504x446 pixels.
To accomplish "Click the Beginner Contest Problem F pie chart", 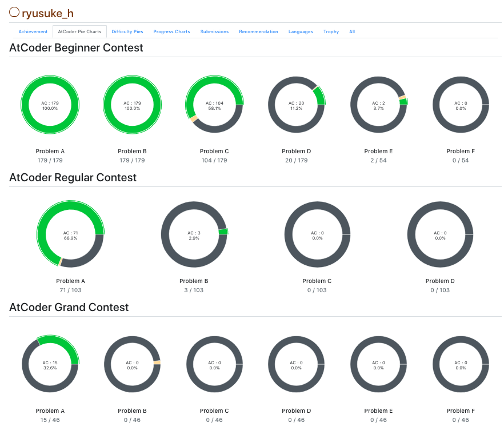I will [x=461, y=105].
